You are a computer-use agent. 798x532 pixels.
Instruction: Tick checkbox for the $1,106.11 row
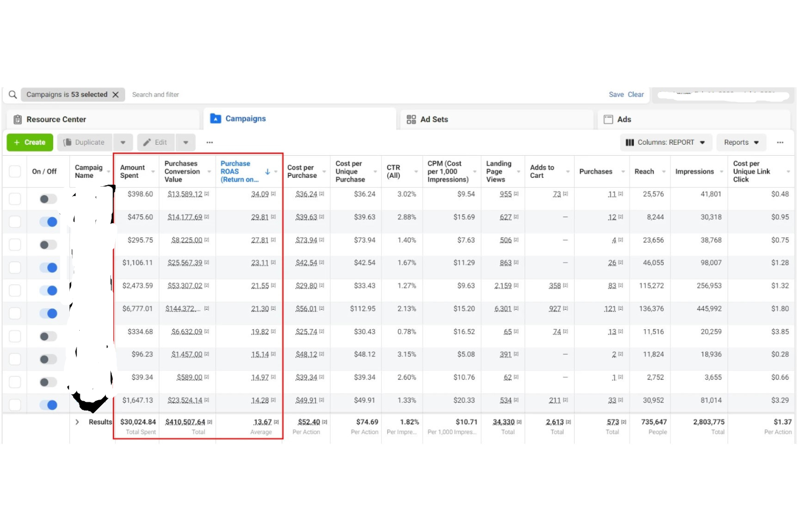(x=15, y=268)
